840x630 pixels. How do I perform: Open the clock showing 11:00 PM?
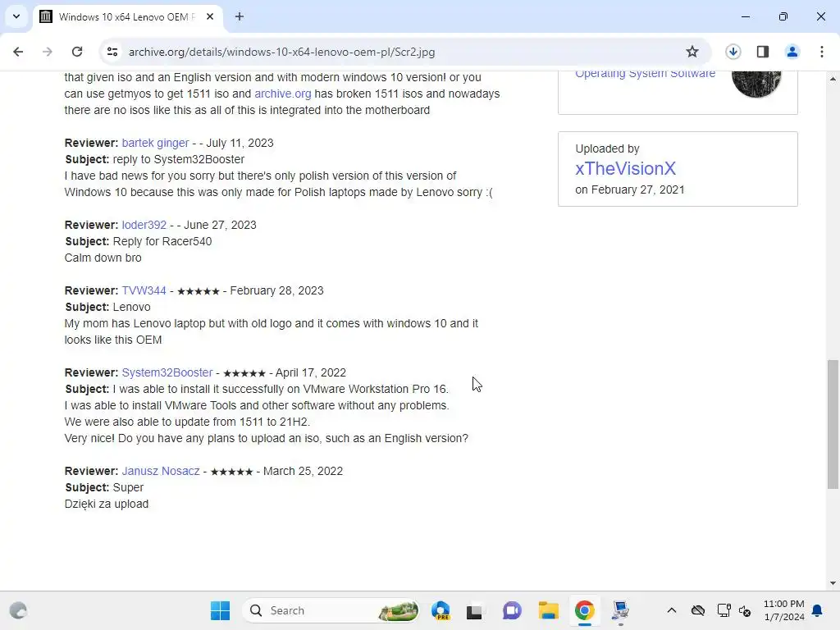tap(783, 610)
